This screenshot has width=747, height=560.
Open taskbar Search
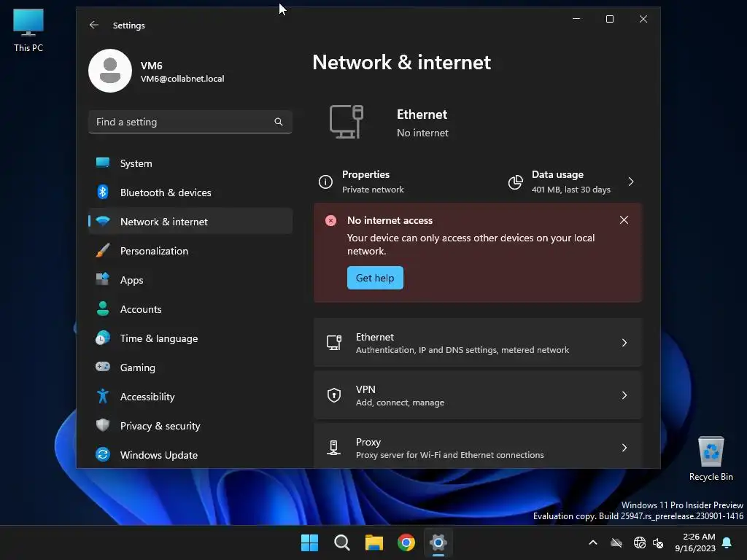341,542
